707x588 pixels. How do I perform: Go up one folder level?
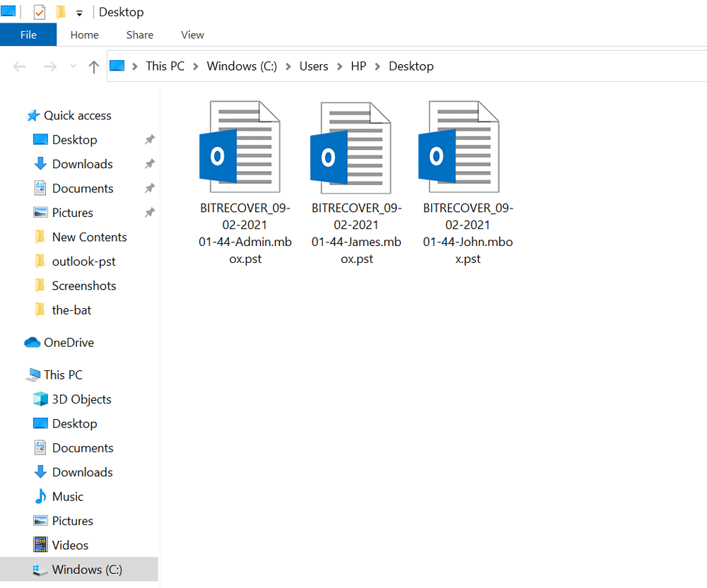click(x=93, y=66)
